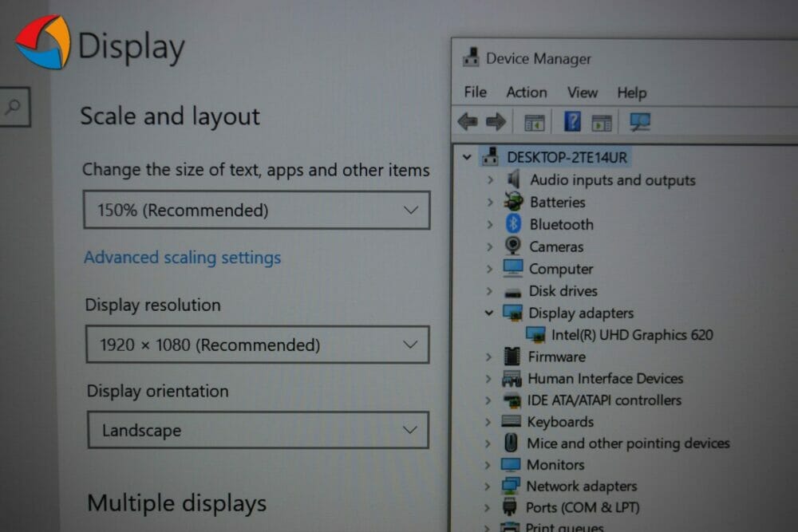Select the Keyboards label in tree
The height and width of the screenshot is (532, 798).
[x=560, y=422]
